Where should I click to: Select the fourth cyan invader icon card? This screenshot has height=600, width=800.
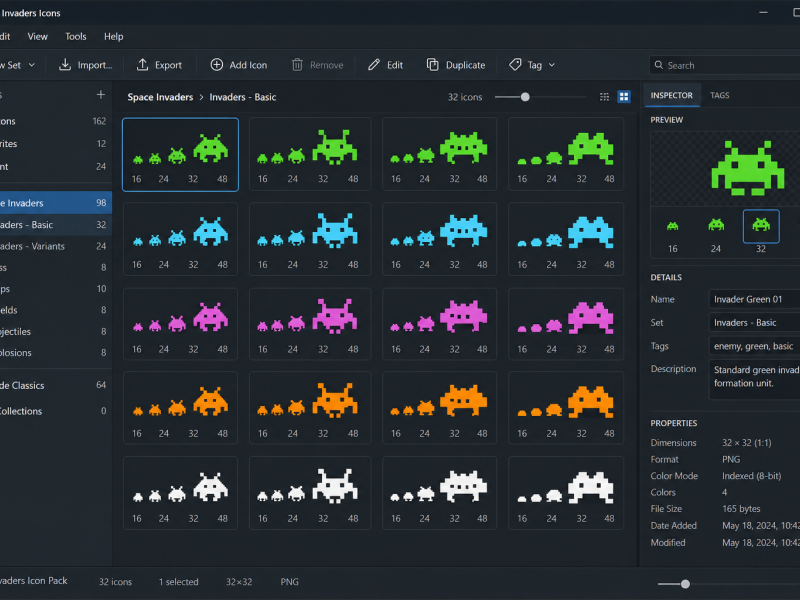click(566, 239)
